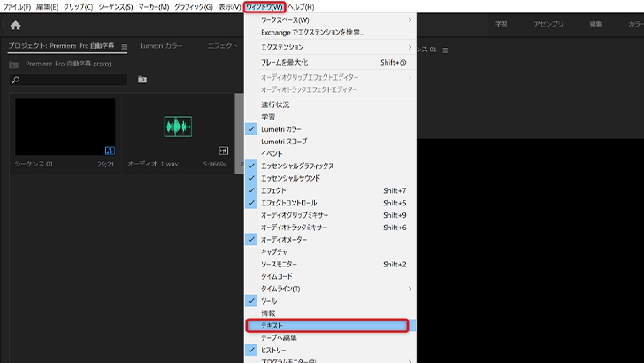Select テープへ編集 menu item

330,338
